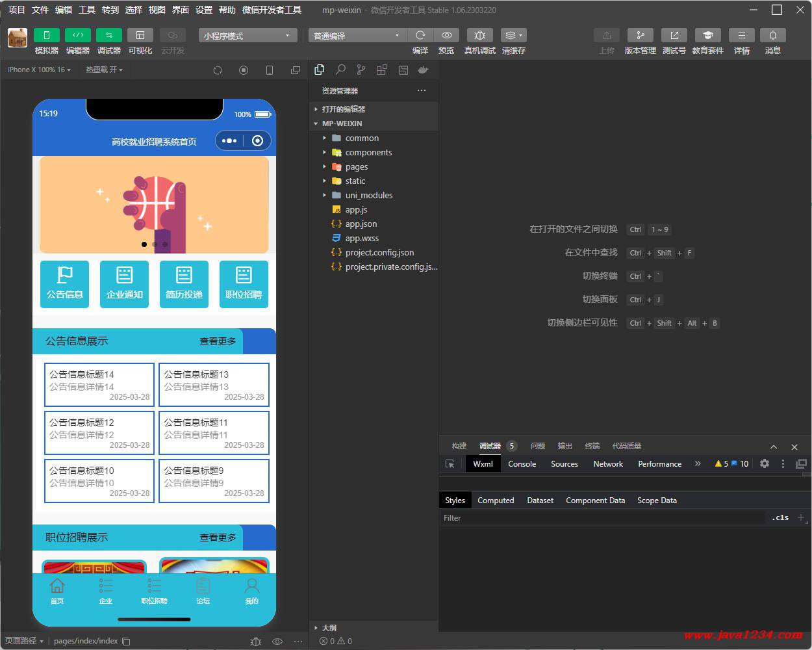The height and width of the screenshot is (650, 812).
Task: Tap 公告信息 tile in simulator
Action: coord(65,284)
